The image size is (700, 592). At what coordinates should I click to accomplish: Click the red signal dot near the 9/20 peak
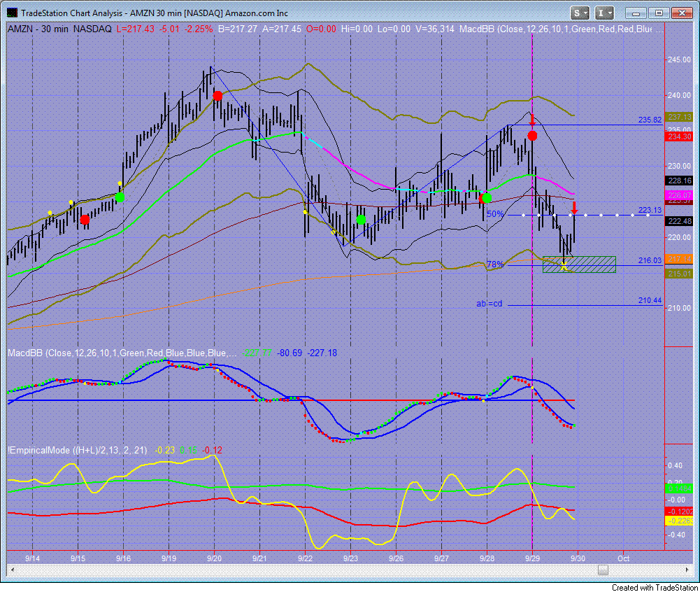pyautogui.click(x=217, y=96)
